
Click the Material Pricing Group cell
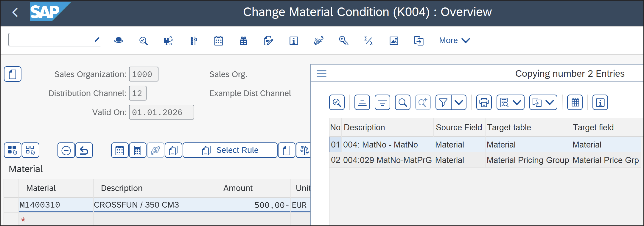click(x=528, y=160)
